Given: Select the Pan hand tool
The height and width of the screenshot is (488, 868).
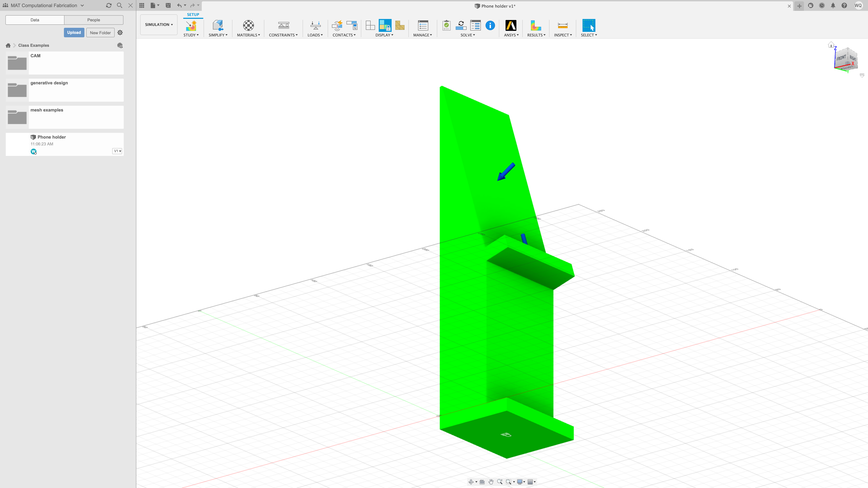Looking at the screenshot, I should pos(491,482).
